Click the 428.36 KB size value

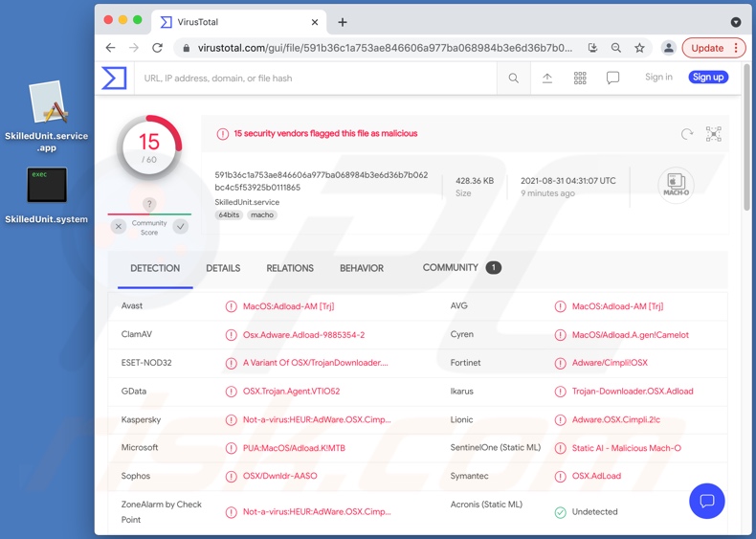pyautogui.click(x=475, y=181)
